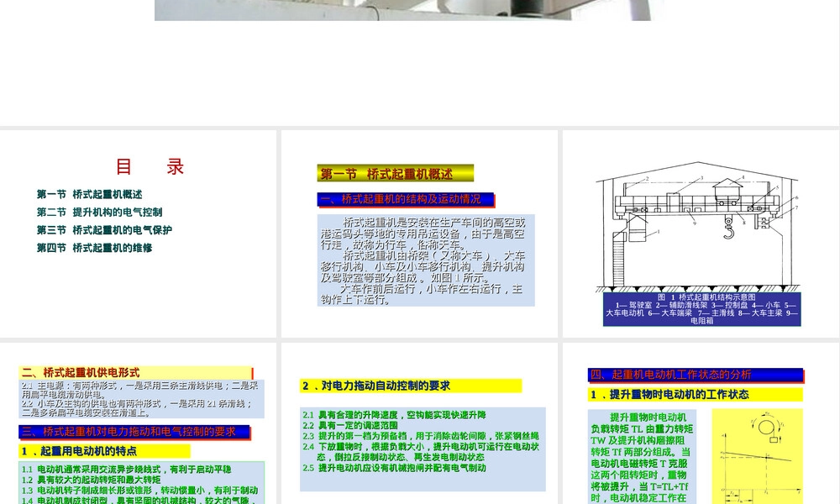Click the line 2.1 主电源：有两种形式
The width and height of the screenshot is (840, 504).
point(139,390)
